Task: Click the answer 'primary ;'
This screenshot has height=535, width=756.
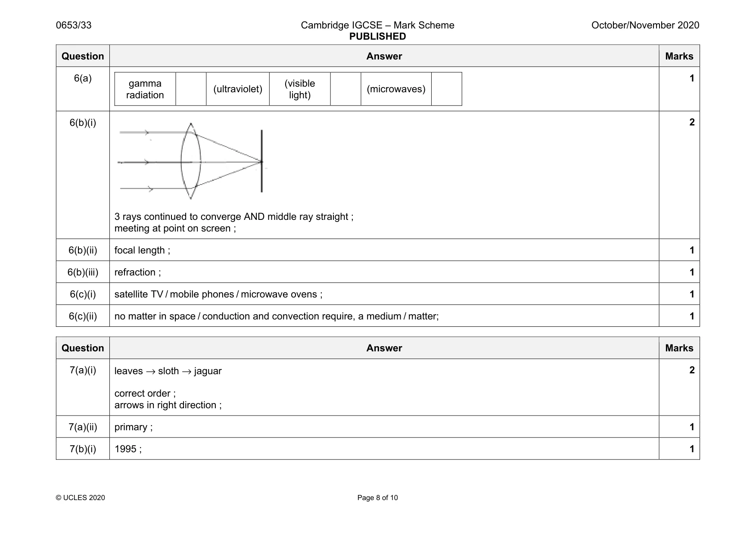Action: [134, 427]
